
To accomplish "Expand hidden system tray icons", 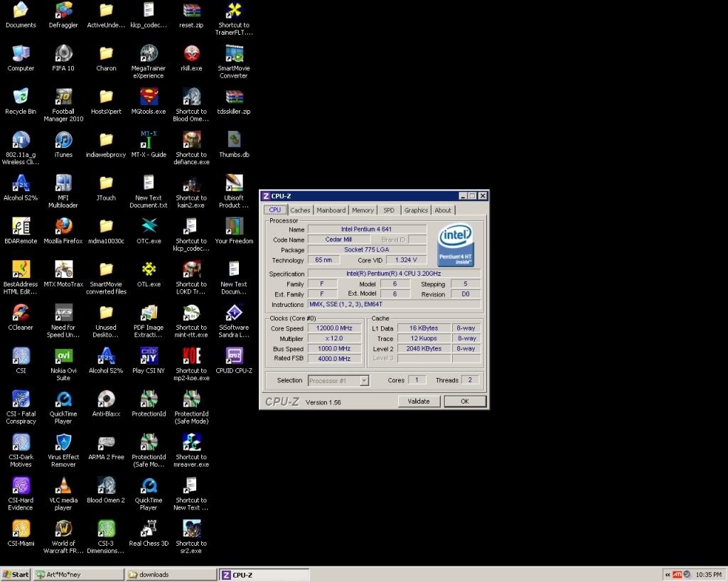I will coord(668,574).
